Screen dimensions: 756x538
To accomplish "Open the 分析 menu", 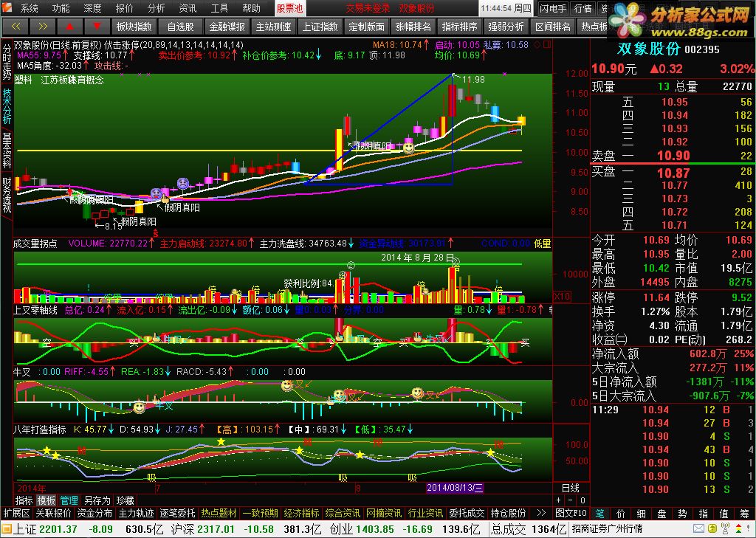I will pos(157,8).
